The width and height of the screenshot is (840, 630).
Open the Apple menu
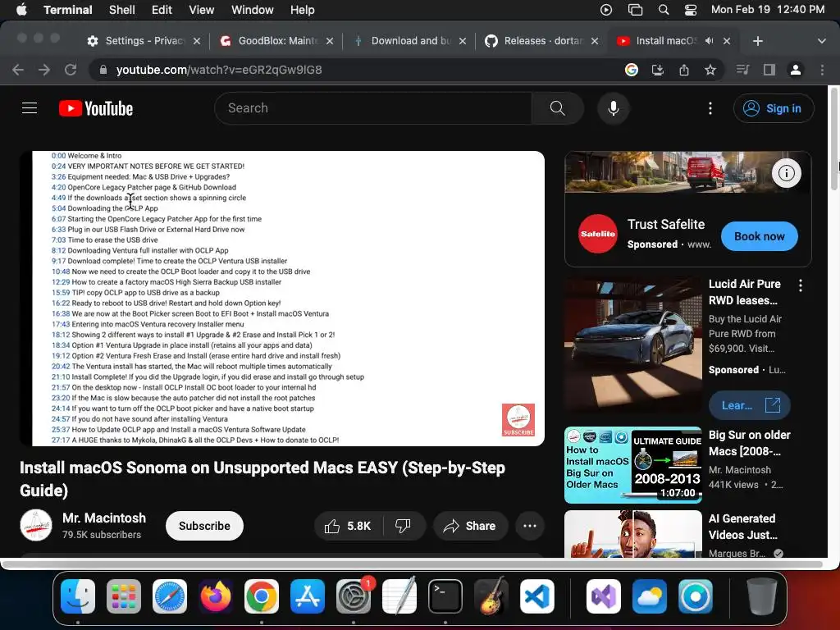coord(21,10)
